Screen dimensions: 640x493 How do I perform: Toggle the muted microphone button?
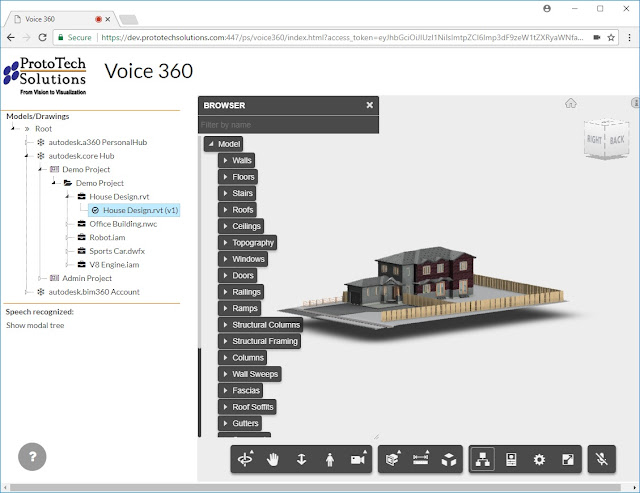(x=602, y=460)
